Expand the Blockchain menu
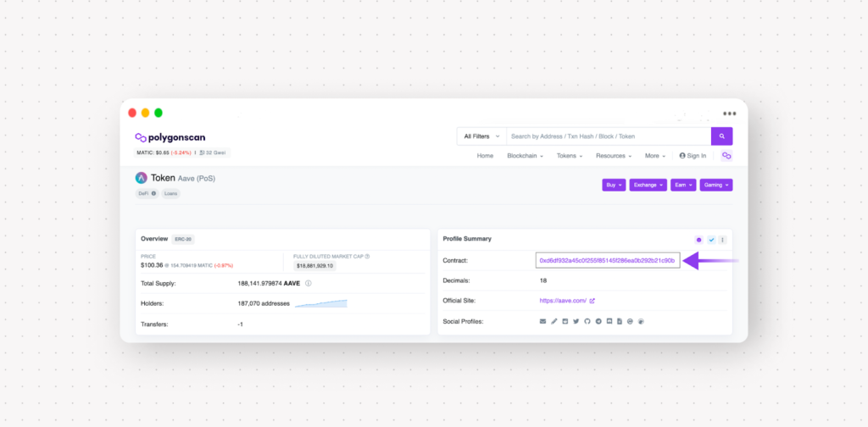 [525, 156]
